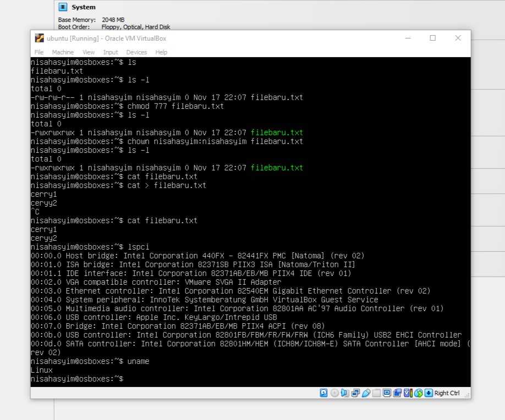Maximize the ubuntu VirtualBox window

[x=433, y=38]
